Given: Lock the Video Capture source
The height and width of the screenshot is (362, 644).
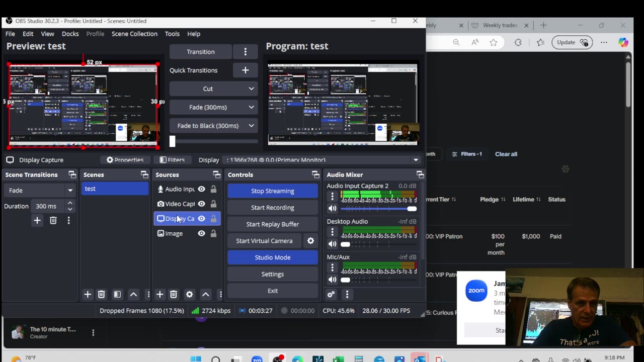Looking at the screenshot, I should (214, 204).
